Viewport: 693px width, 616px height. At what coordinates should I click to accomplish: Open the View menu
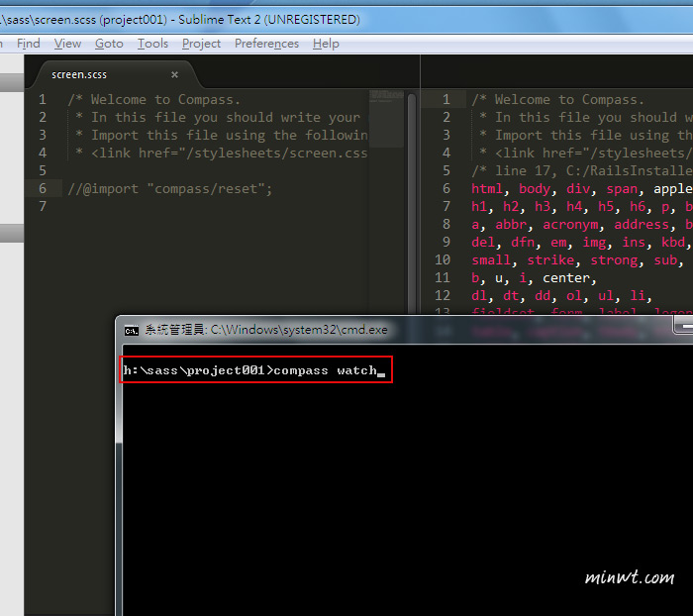[x=67, y=44]
